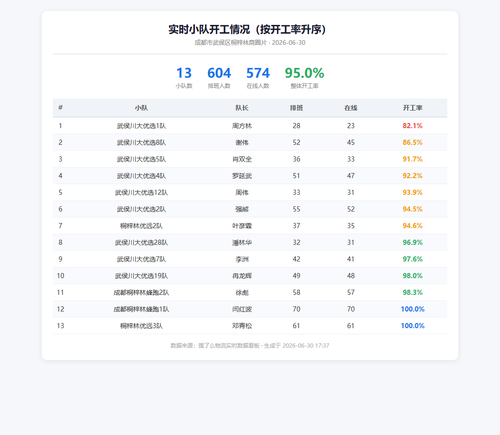
Task: Click scheduled count 37 for 桐梓林优选2队
Action: coord(296,226)
